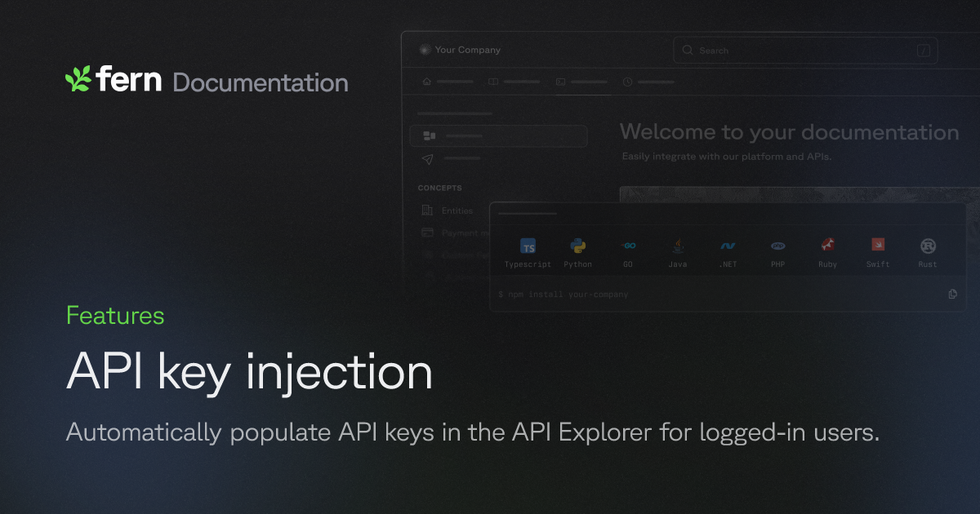Focus the Search input field
This screenshot has width=980, height=514.
click(805, 51)
